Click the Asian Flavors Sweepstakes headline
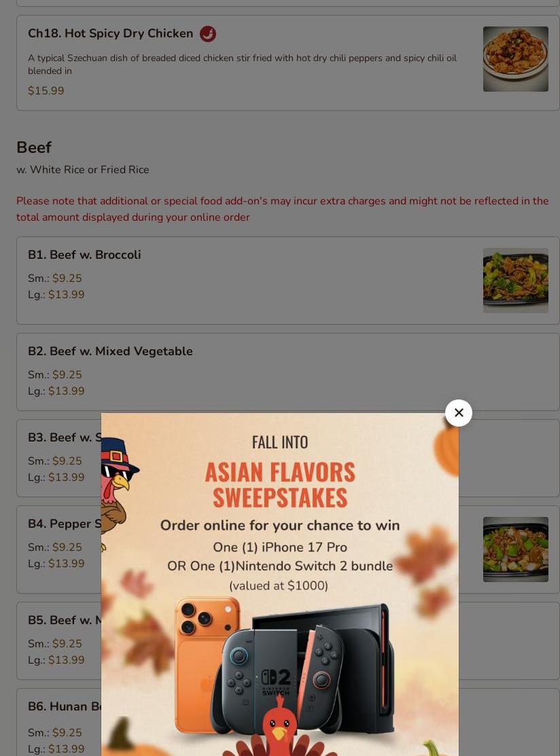The width and height of the screenshot is (560, 756). click(280, 484)
